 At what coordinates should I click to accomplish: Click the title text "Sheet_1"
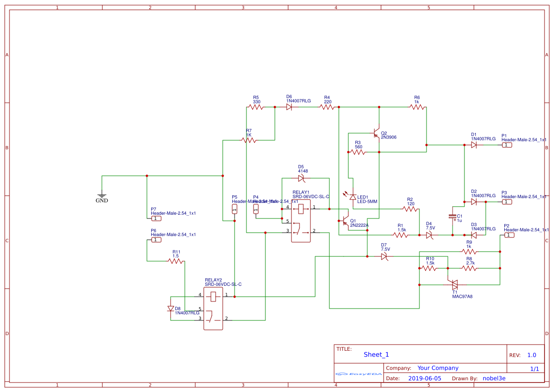coord(376,355)
